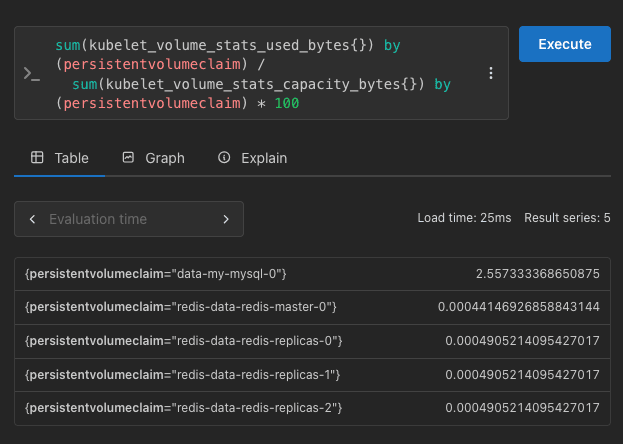Switch to the Graph tab
Viewport: 623px width, 444px height.
[x=153, y=158]
